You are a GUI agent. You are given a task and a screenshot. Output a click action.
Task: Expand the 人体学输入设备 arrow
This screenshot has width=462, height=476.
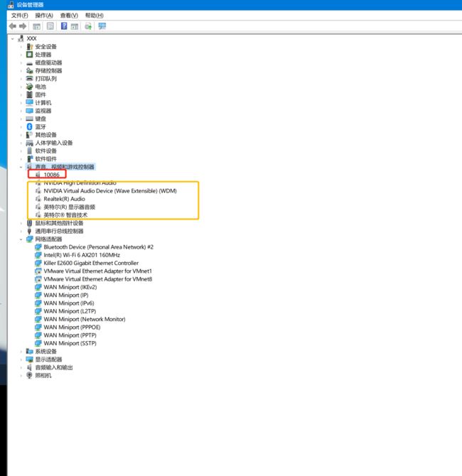click(21, 143)
